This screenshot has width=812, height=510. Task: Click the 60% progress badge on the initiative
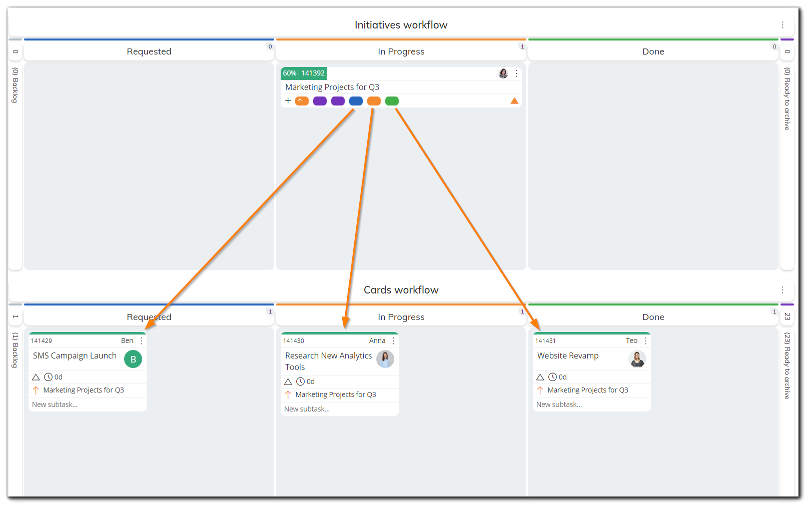[x=289, y=73]
